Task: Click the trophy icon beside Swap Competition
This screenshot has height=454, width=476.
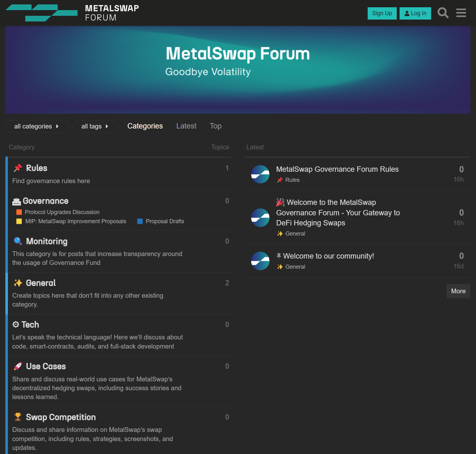Action: (18, 417)
